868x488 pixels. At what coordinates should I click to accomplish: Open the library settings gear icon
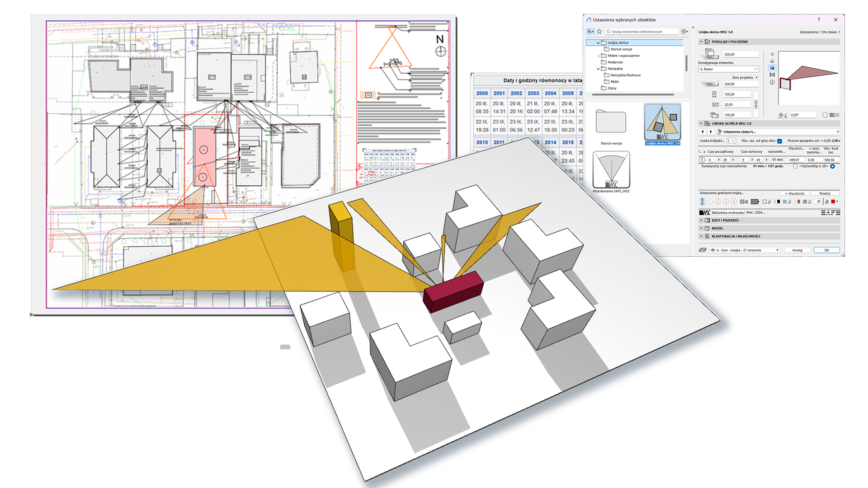tap(684, 31)
